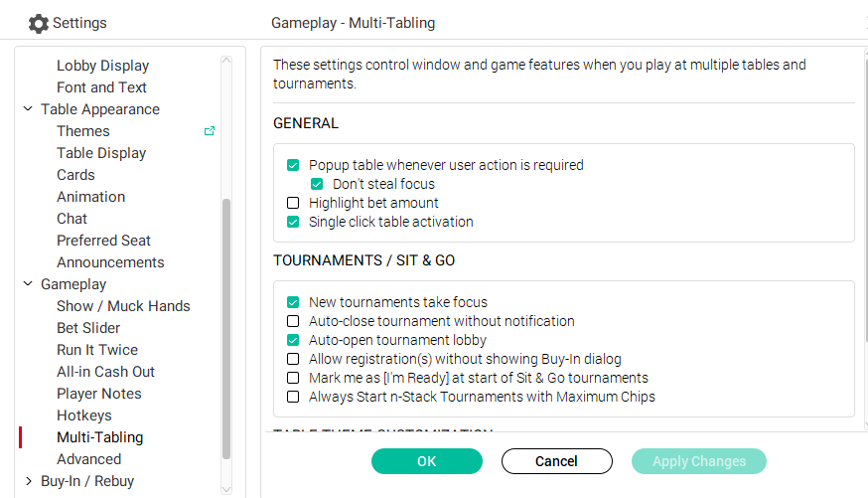Open the Hotkeys settings page
The width and height of the screenshot is (868, 498).
(84, 415)
